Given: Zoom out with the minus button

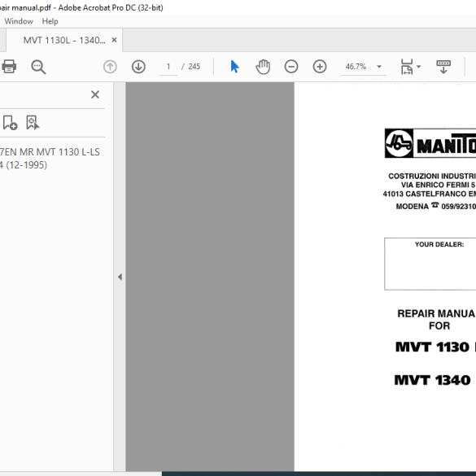Looking at the screenshot, I should click(291, 67).
